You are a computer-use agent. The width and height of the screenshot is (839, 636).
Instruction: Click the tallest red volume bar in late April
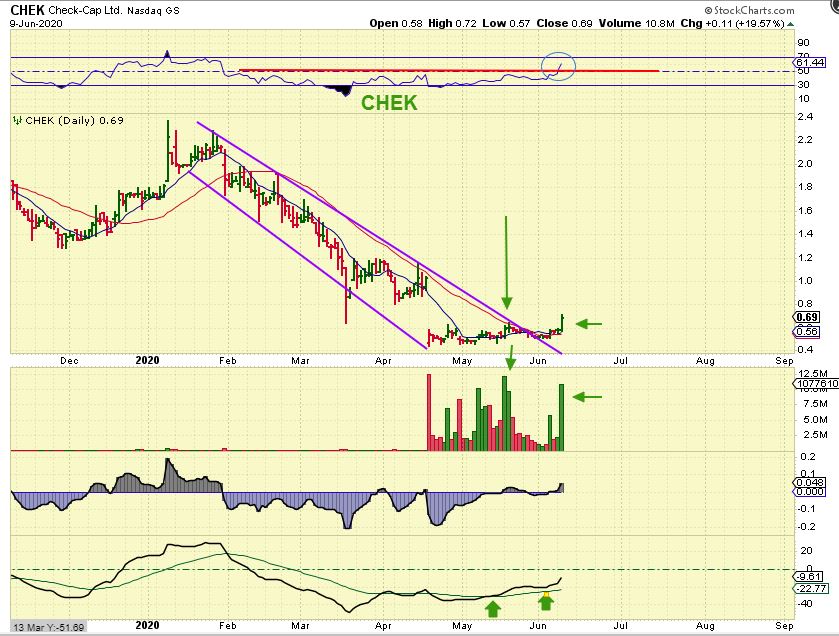click(x=429, y=412)
